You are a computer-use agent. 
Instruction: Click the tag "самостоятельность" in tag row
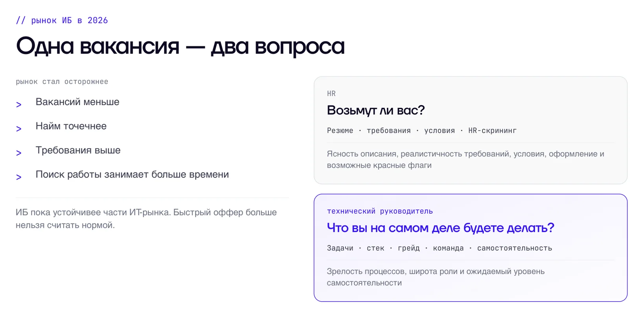coord(514,248)
